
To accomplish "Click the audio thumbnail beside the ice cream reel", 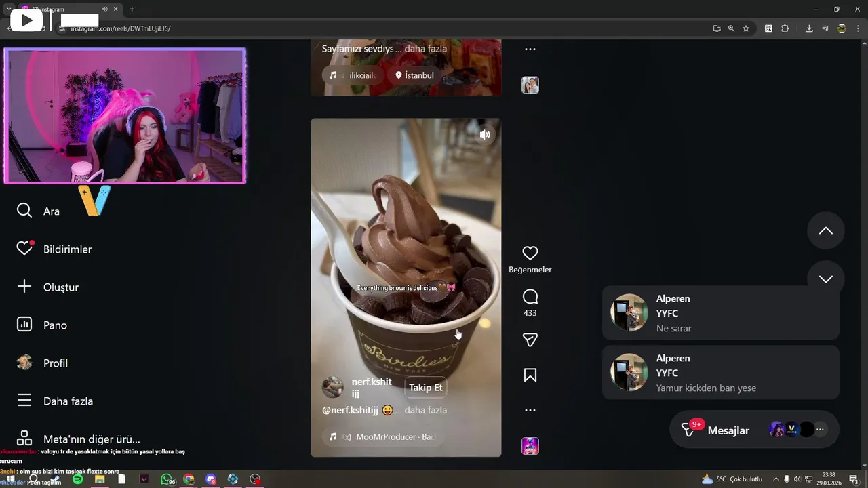I will (x=530, y=446).
